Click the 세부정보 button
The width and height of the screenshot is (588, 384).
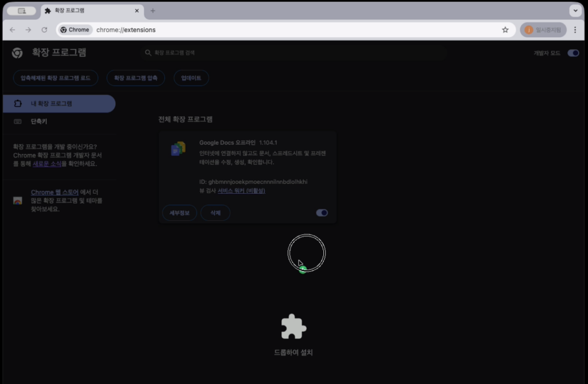[179, 213]
